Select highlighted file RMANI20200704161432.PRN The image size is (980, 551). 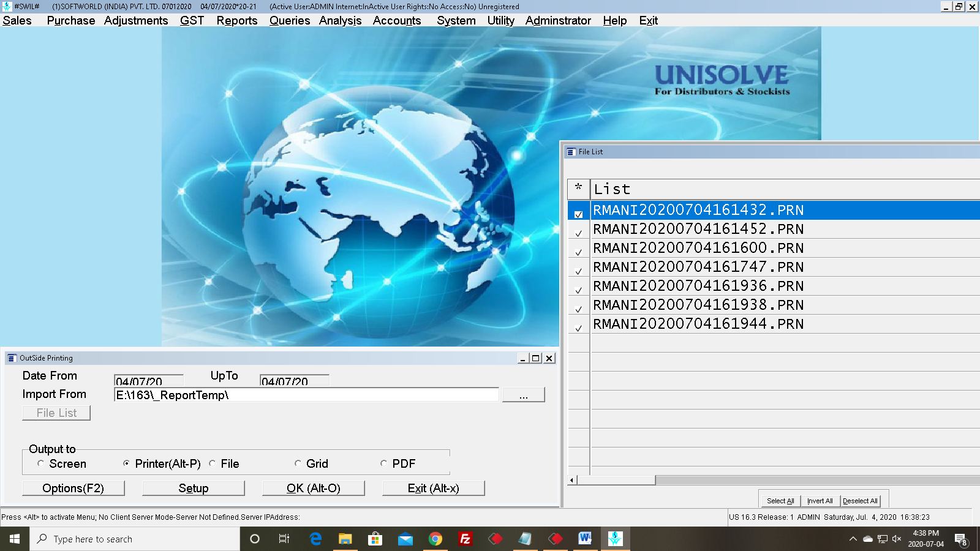point(698,210)
